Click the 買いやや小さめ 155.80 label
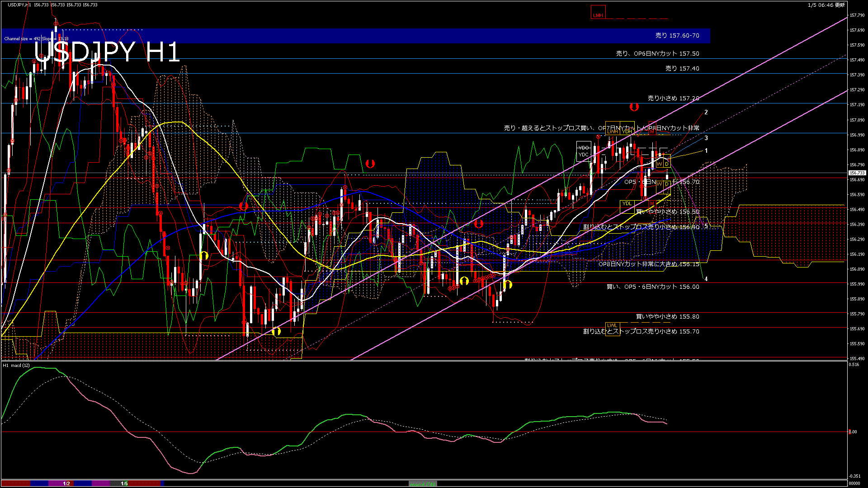 [667, 316]
